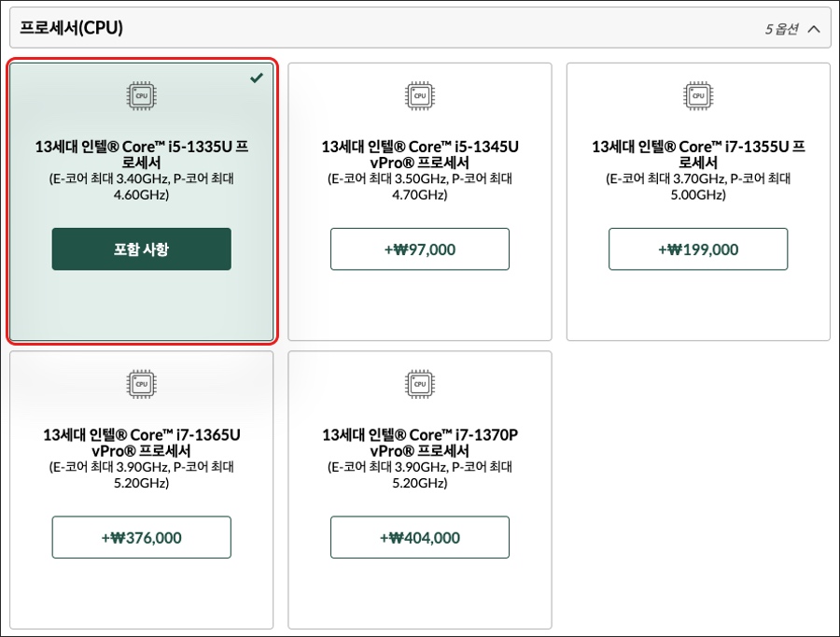
Task: Pick the +₩376,000 processor upgrade
Action: [x=142, y=537]
